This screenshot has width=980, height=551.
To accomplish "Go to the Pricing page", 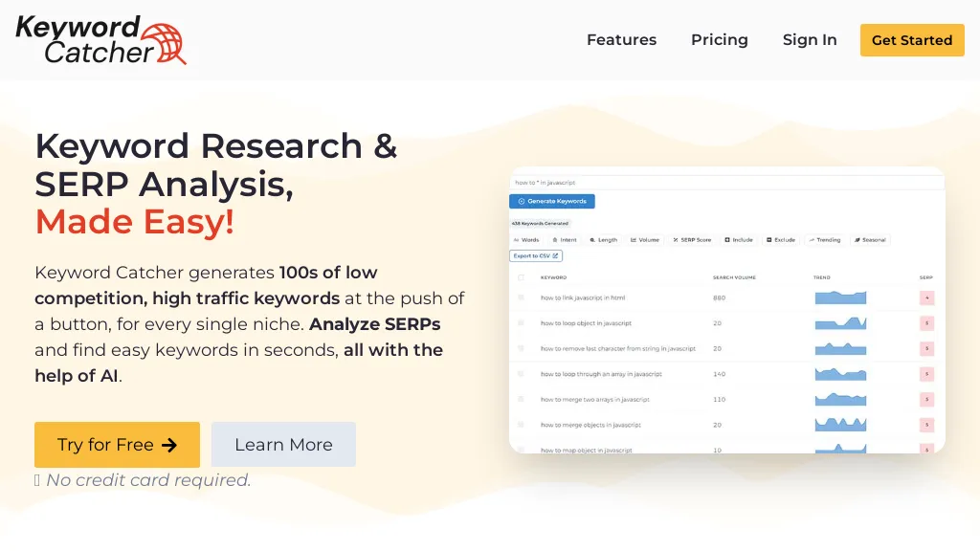I will 720,40.
